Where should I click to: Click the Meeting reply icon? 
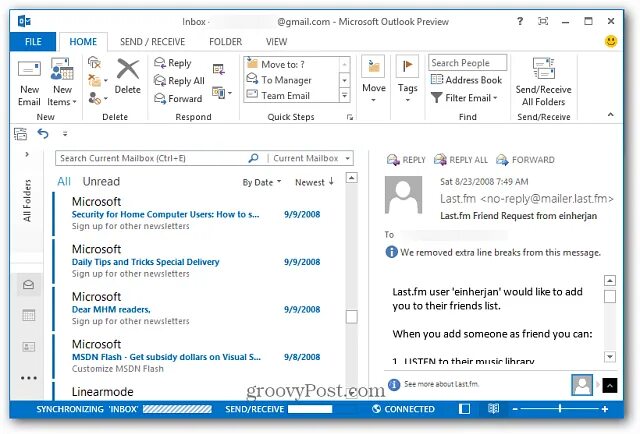pyautogui.click(x=219, y=69)
